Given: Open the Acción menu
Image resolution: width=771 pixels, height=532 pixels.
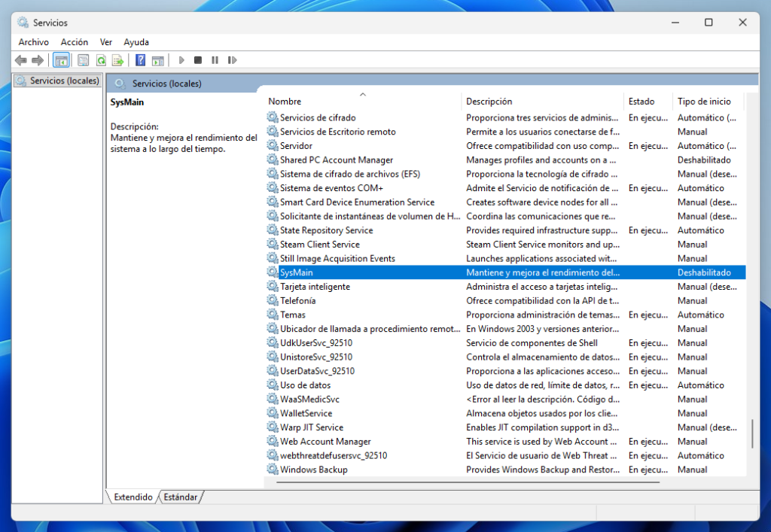Looking at the screenshot, I should [75, 42].
